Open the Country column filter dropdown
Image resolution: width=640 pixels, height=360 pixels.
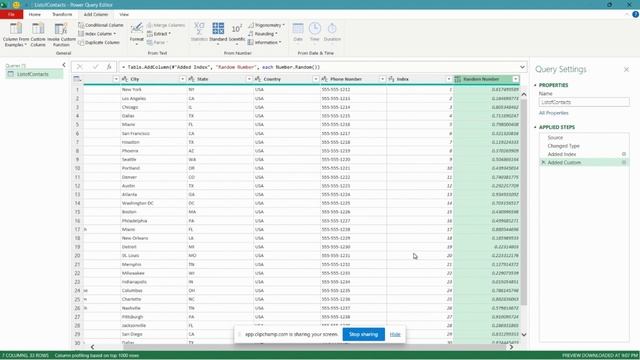[x=316, y=79]
